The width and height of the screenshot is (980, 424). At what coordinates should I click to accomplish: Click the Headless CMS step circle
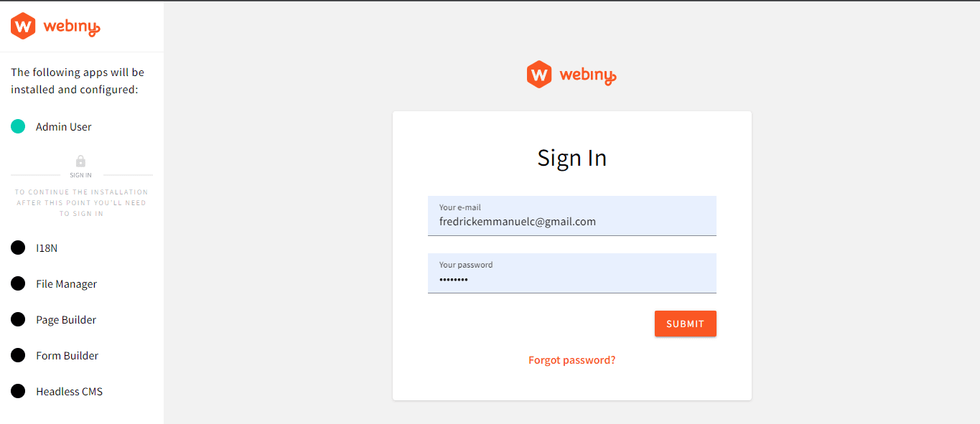click(x=18, y=392)
